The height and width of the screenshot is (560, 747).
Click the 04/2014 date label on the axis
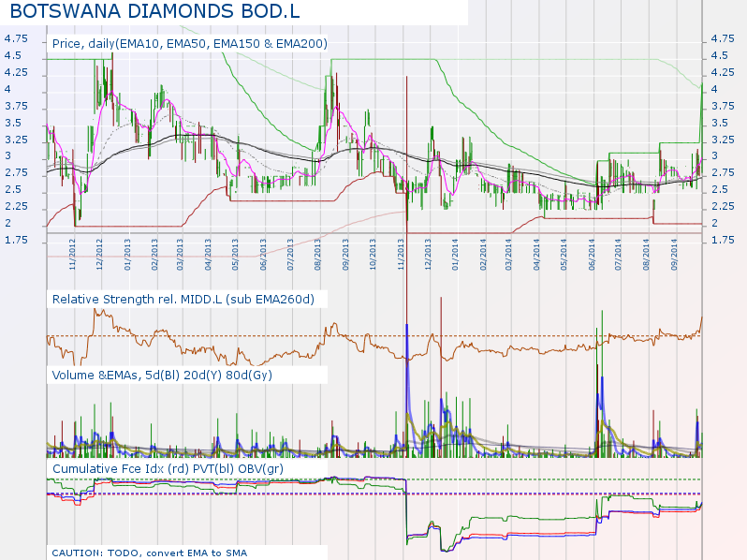click(537, 255)
